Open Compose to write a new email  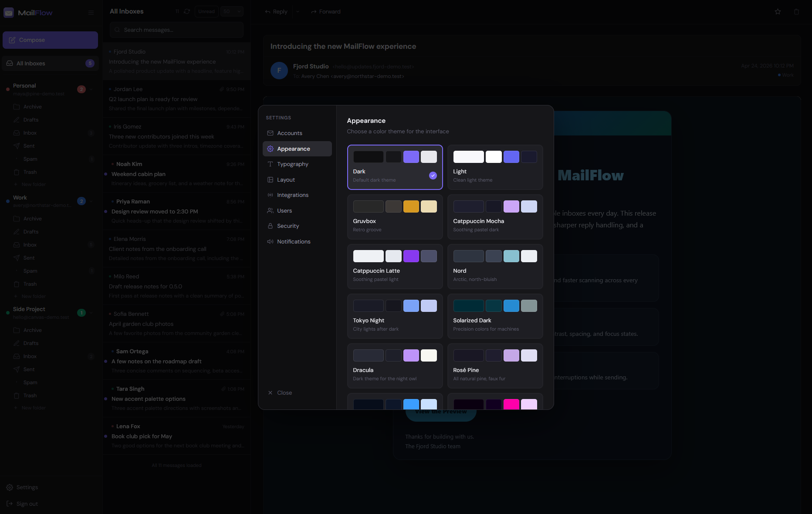tap(50, 40)
